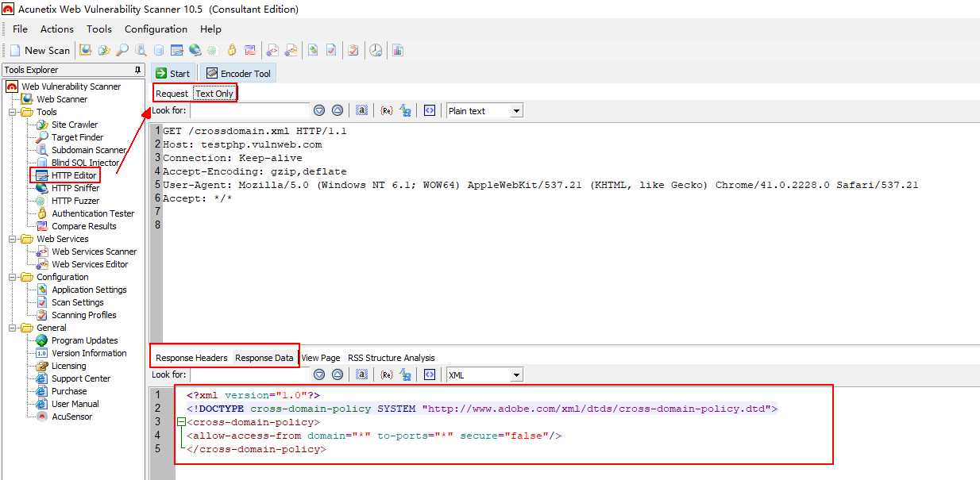Viewport: 980px width, 480px height.
Task: Open the Encoder Tool
Action: point(237,73)
